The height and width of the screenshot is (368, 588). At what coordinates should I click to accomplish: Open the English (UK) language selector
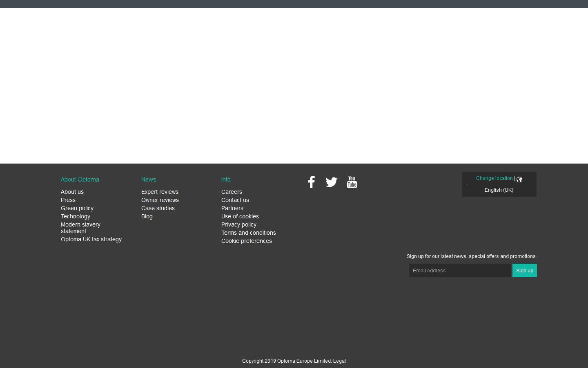pos(499,190)
